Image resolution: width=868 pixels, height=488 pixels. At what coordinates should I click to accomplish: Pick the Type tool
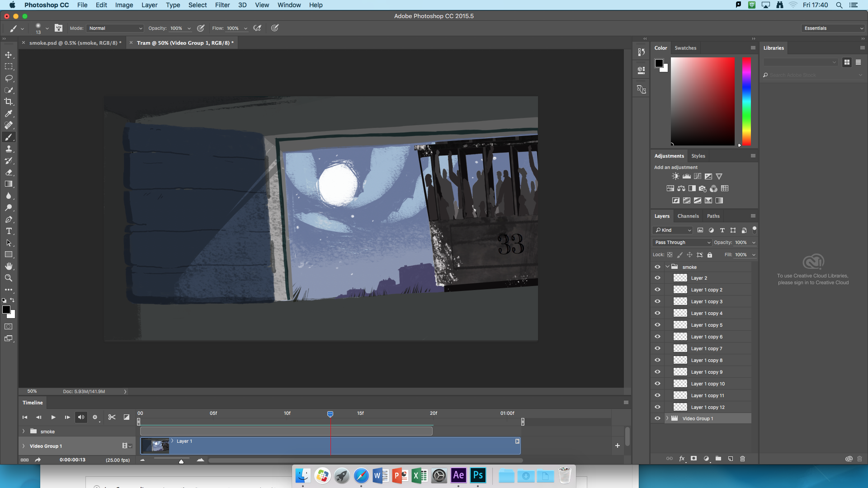[9, 231]
